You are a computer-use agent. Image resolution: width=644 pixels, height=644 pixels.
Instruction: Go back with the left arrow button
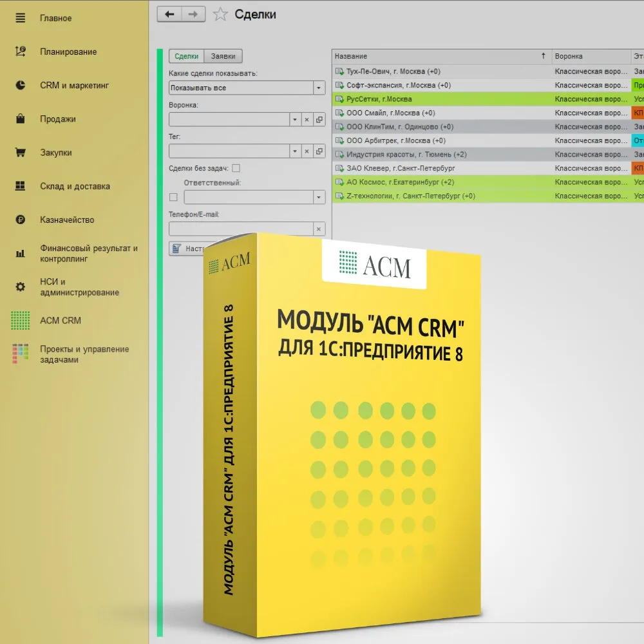click(169, 14)
